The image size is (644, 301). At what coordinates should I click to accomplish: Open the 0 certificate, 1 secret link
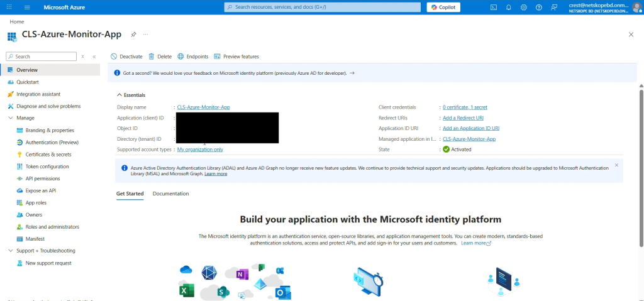pos(465,107)
